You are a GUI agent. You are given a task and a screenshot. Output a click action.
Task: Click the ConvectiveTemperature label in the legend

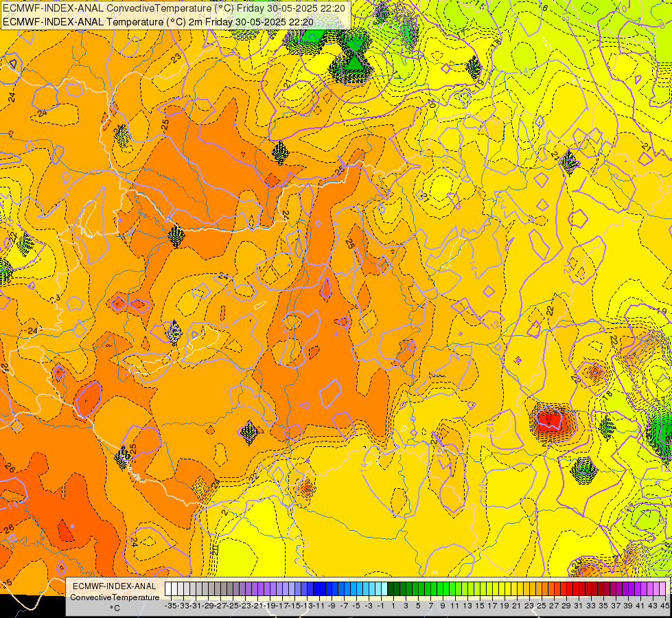click(x=115, y=597)
